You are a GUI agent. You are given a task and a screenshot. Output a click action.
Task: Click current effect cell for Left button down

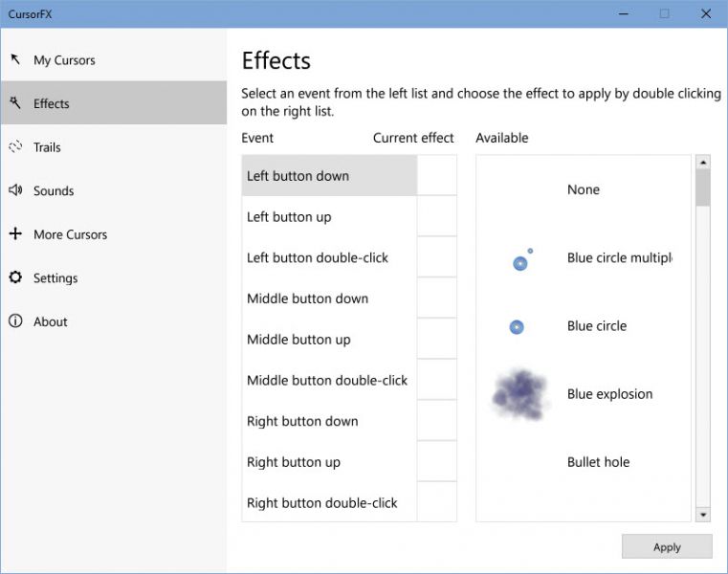(x=437, y=175)
